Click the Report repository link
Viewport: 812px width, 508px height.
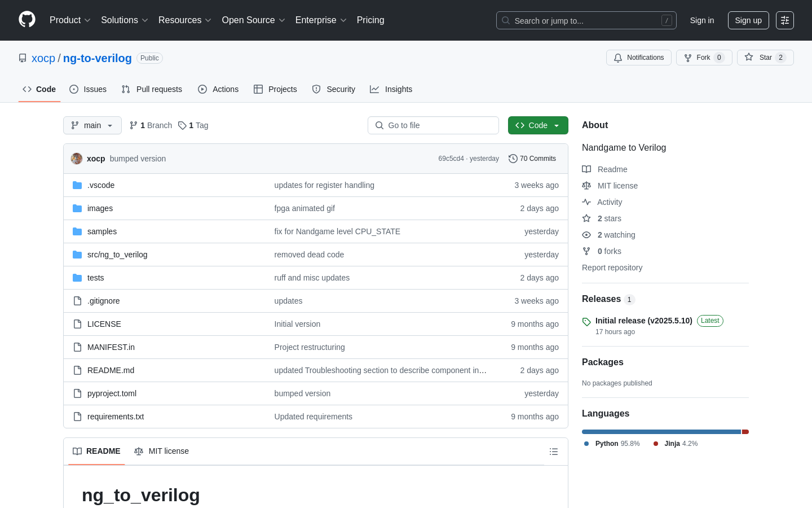coord(612,268)
